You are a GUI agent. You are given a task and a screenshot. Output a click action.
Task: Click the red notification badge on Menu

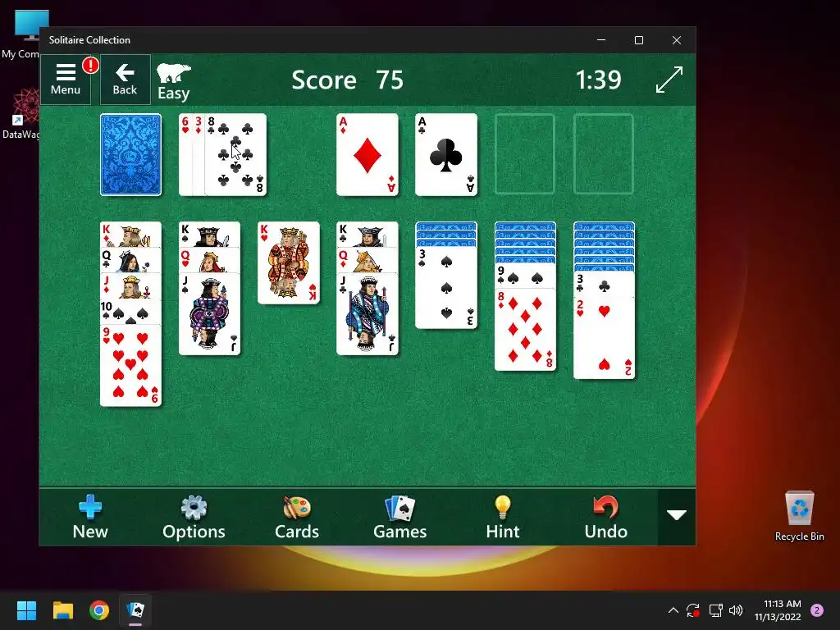coord(90,66)
